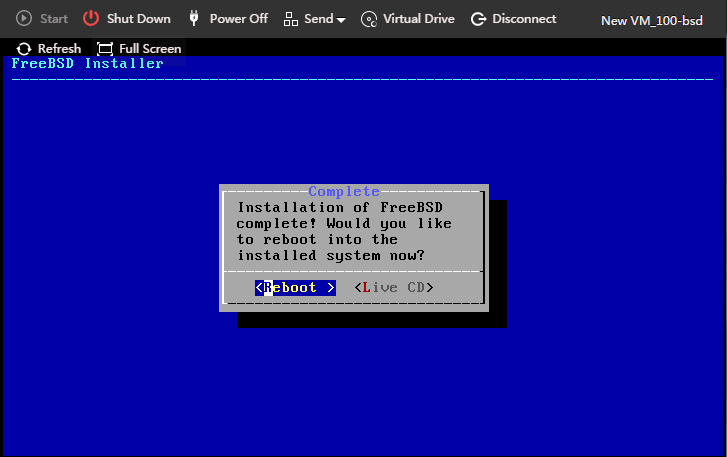This screenshot has height=457, width=727.
Task: Click the Disconnect arrow icon
Action: 478,19
